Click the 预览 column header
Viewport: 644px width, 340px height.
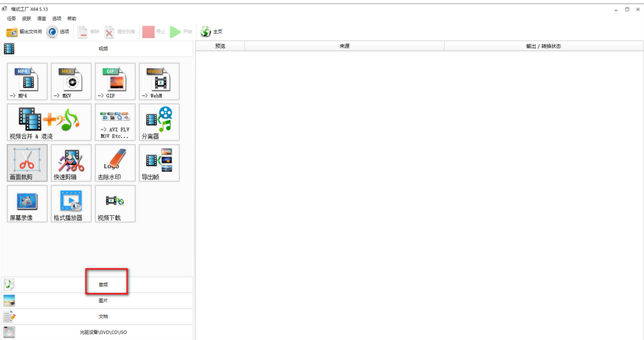point(220,46)
